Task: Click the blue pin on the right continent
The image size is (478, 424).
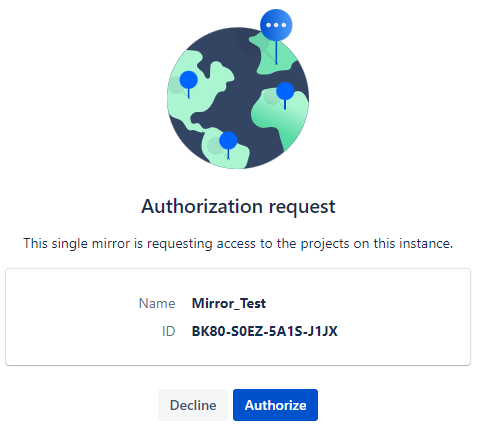Action: pos(285,91)
